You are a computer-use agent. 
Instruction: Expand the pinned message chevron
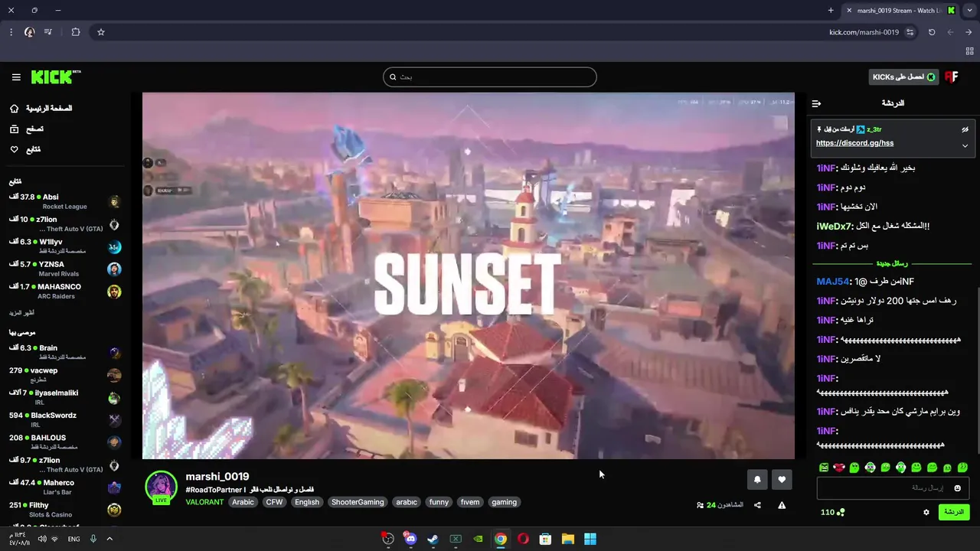(965, 145)
